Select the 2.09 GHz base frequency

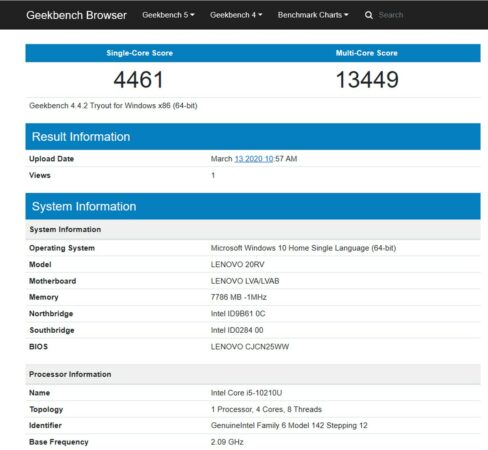tap(227, 442)
